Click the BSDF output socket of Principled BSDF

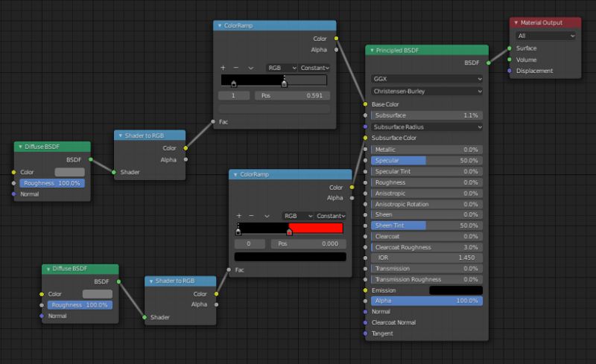489,63
